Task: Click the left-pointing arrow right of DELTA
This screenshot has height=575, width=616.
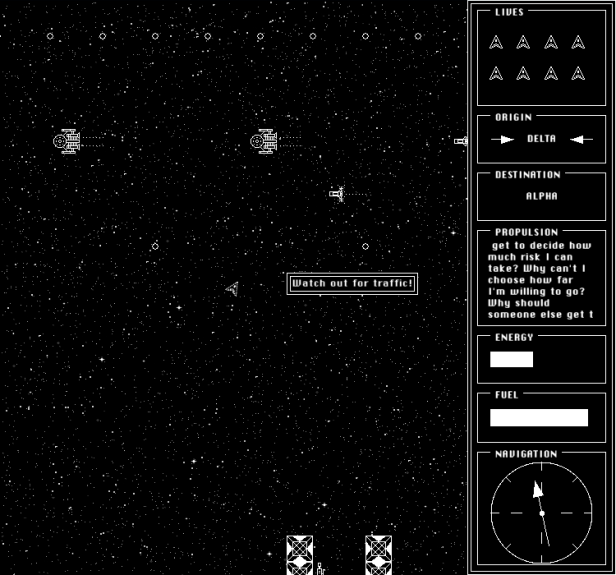Action: (581, 139)
